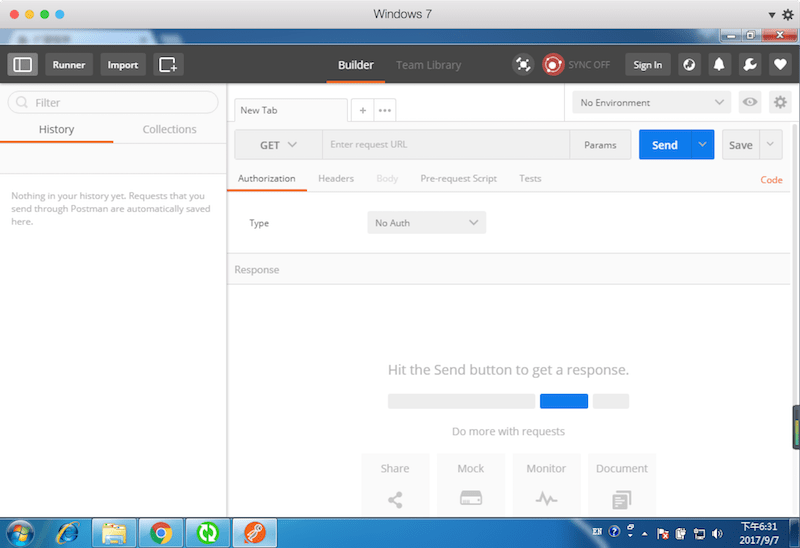Screen dimensions: 800x548
Task: Click the Mock server icon
Action: click(470, 497)
